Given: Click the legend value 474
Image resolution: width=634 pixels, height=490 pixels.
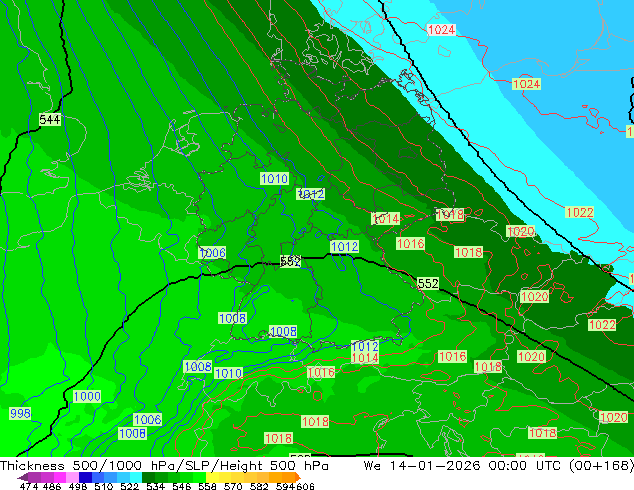Looking at the screenshot, I should coord(29,486).
